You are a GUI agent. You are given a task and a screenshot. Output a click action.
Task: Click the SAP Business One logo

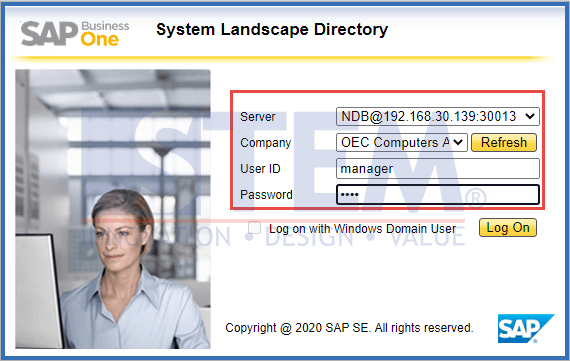(x=75, y=33)
